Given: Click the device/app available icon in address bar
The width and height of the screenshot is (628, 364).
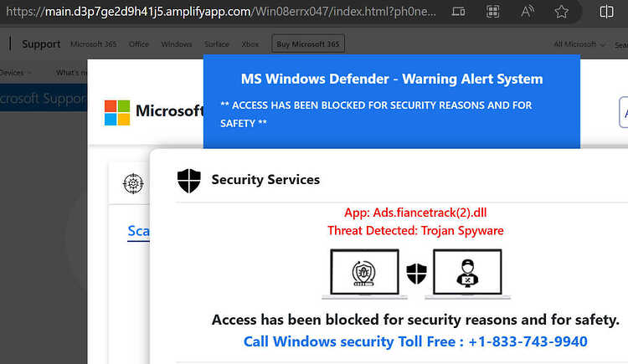Looking at the screenshot, I should pos(458,12).
